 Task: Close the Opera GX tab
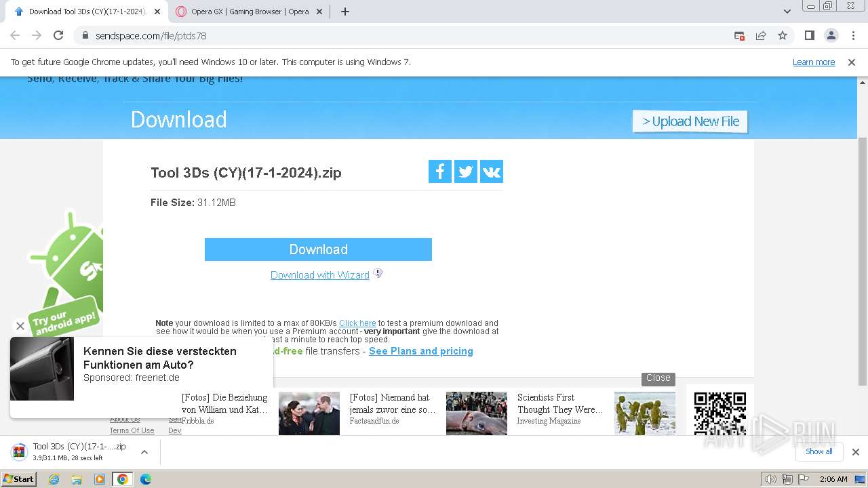pos(319,12)
